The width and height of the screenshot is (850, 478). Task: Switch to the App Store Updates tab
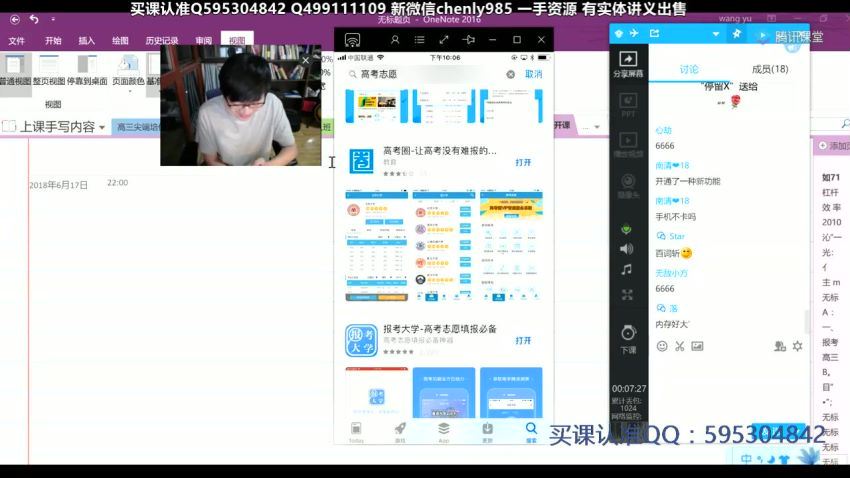[487, 432]
